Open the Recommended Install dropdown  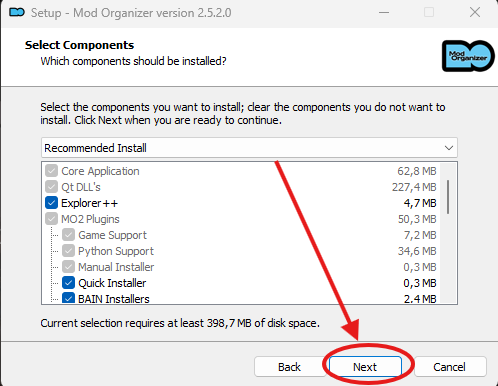click(249, 148)
